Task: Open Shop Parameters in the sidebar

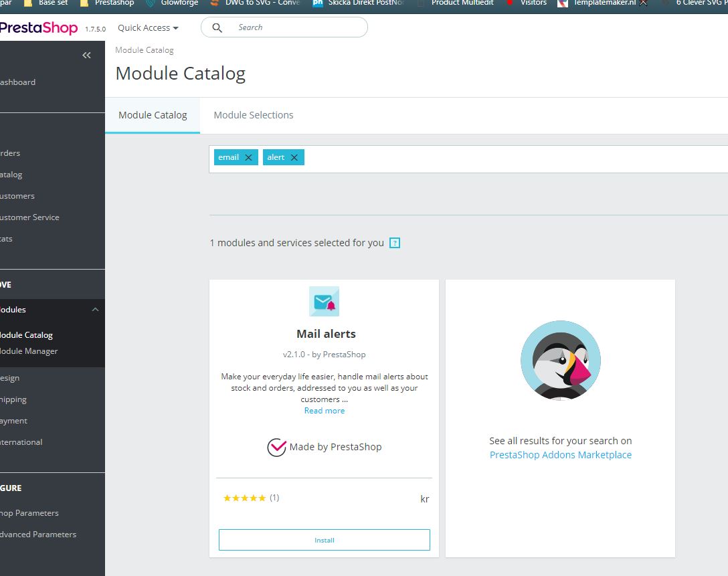Action: click(29, 513)
